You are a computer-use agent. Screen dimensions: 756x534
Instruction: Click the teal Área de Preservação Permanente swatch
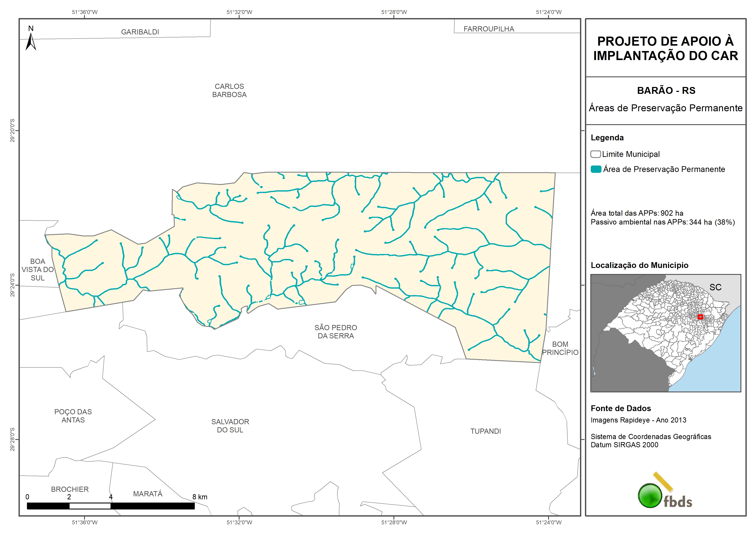(596, 169)
